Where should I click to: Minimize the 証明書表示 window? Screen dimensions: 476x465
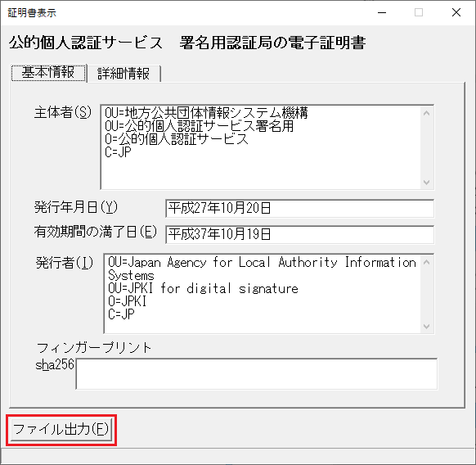click(382, 13)
